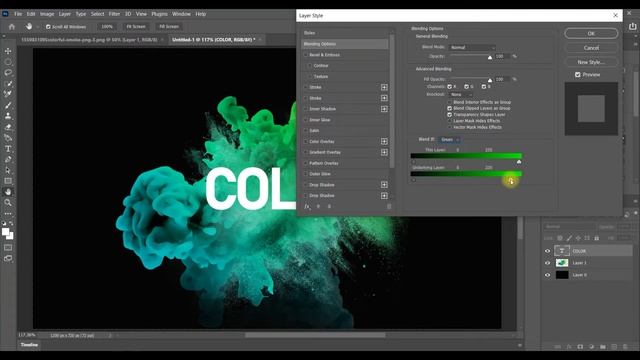Image resolution: width=640 pixels, height=360 pixels.
Task: Select the Hand tool in toolbar
Action: (x=8, y=192)
